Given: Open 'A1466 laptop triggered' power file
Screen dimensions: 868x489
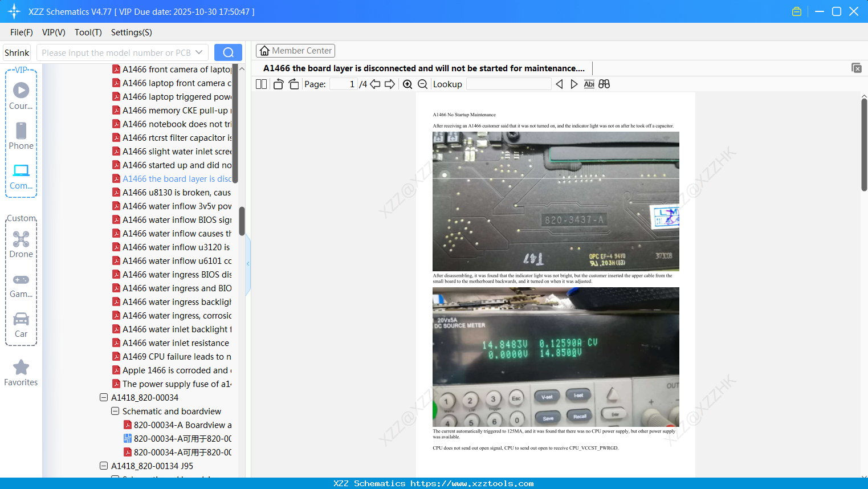Looking at the screenshot, I should (177, 97).
